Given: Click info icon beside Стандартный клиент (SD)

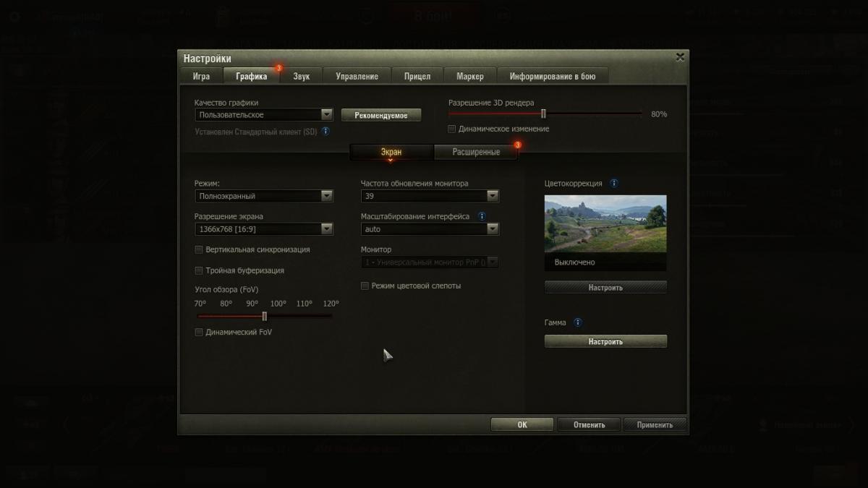Looking at the screenshot, I should tap(325, 132).
